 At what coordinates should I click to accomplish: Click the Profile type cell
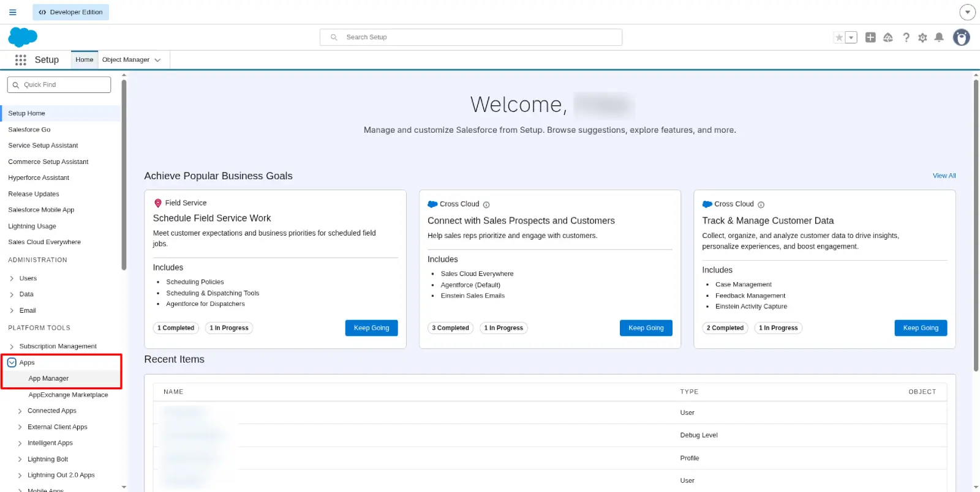pyautogui.click(x=690, y=458)
